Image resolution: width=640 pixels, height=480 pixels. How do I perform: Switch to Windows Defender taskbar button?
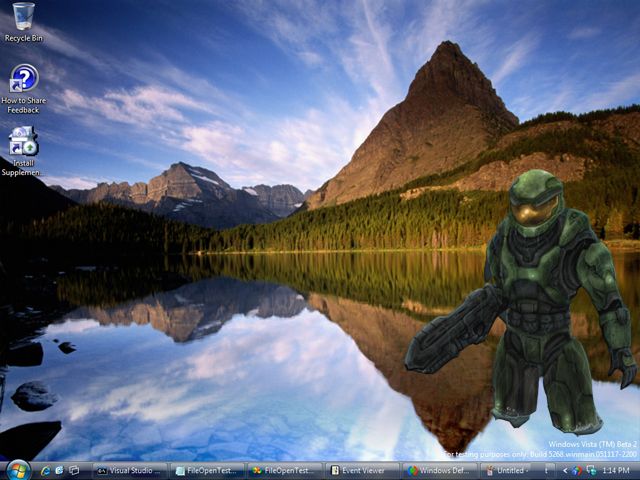(440, 471)
